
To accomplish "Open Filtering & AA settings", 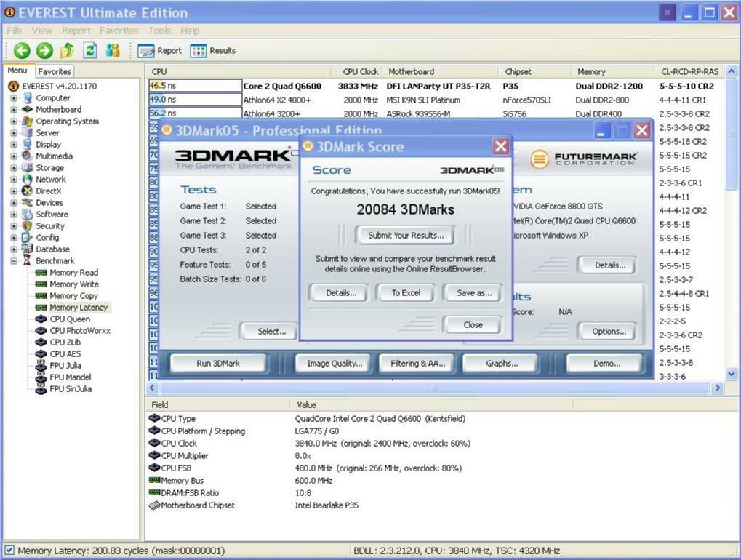I will tap(417, 364).
